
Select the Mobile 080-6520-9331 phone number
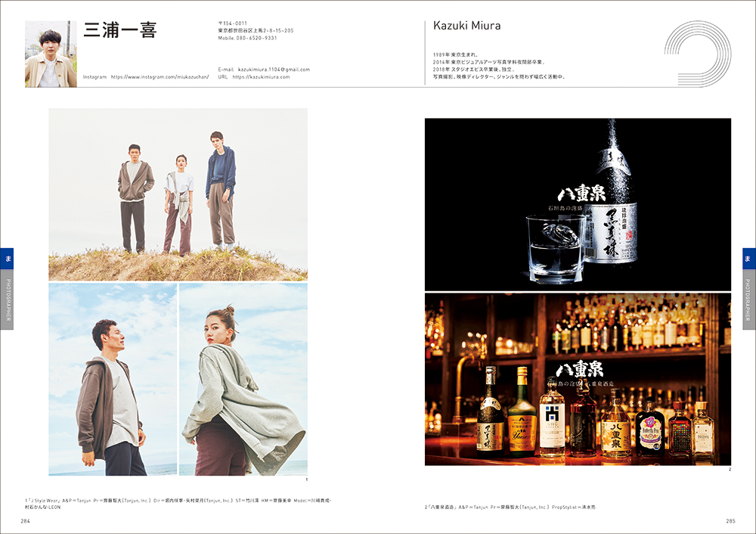pyautogui.click(x=247, y=38)
